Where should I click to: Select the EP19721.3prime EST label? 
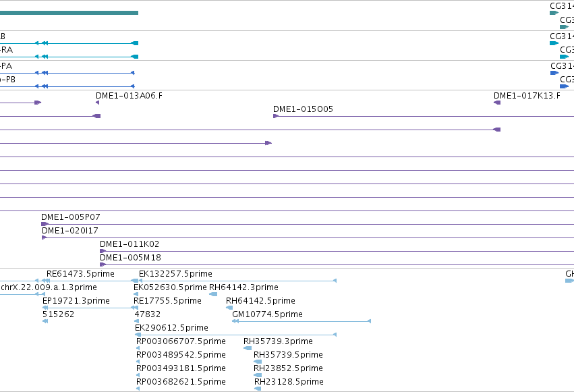[76, 301]
